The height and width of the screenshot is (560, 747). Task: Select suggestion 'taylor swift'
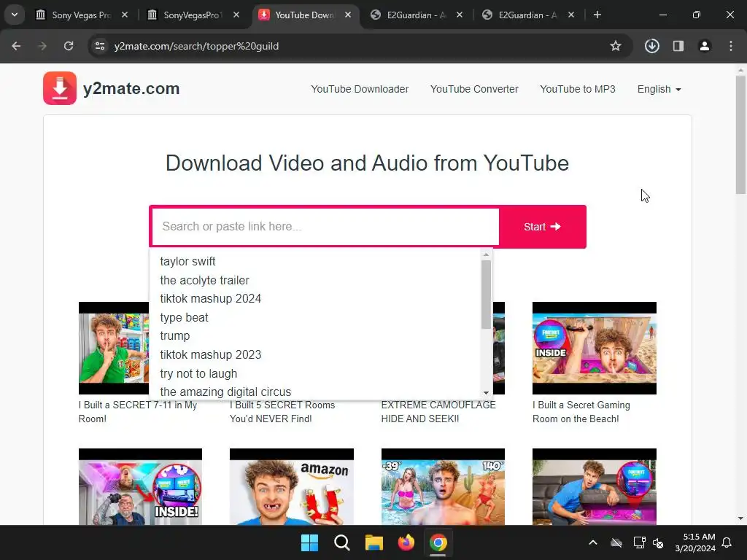click(315, 262)
